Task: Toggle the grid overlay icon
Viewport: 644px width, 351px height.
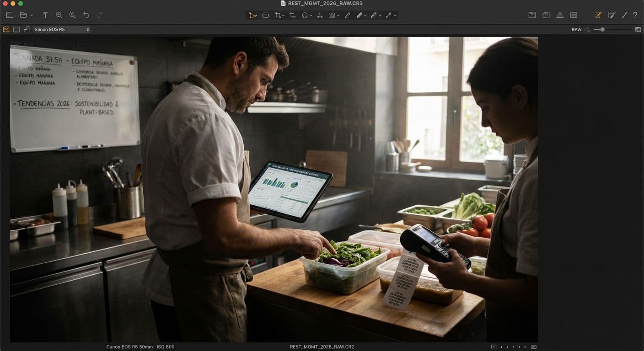Action: tap(574, 15)
